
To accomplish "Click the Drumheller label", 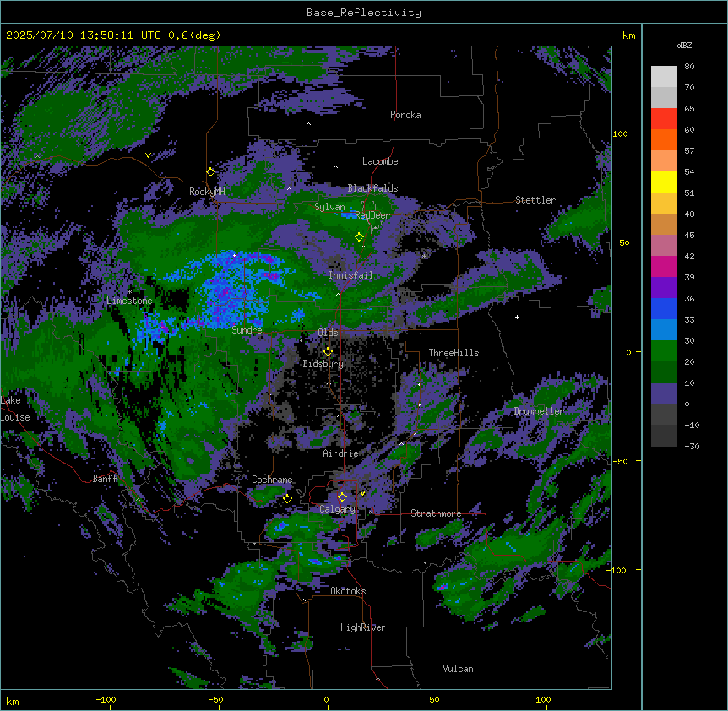I will (x=539, y=411).
